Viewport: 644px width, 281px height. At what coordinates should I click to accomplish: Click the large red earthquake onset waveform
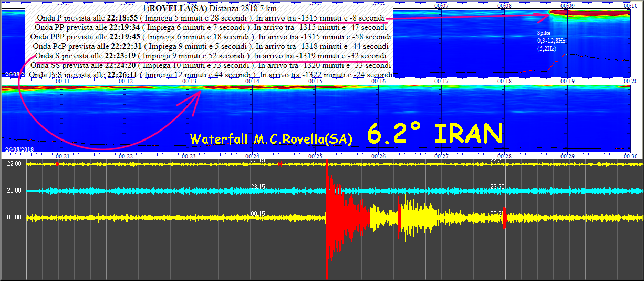point(347,218)
